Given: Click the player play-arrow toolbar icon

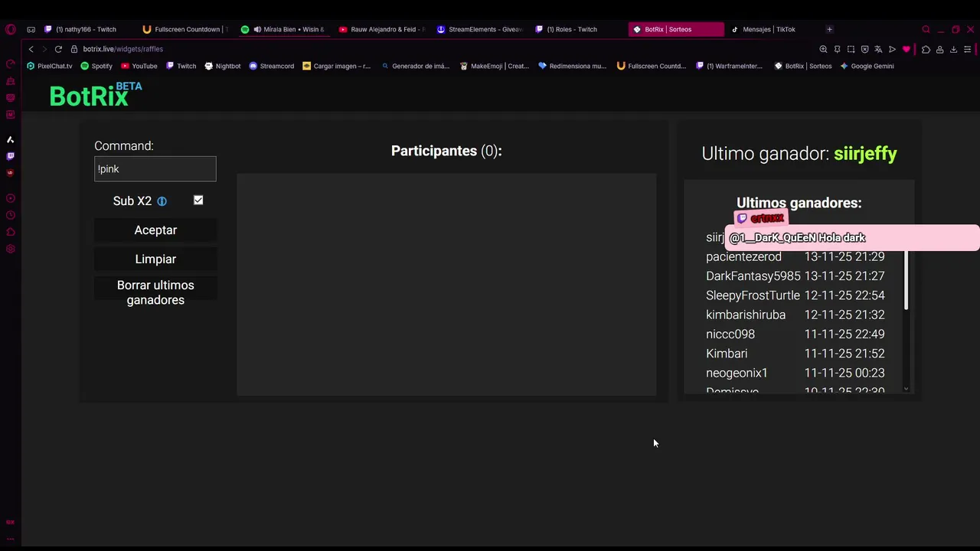Looking at the screenshot, I should click(892, 49).
